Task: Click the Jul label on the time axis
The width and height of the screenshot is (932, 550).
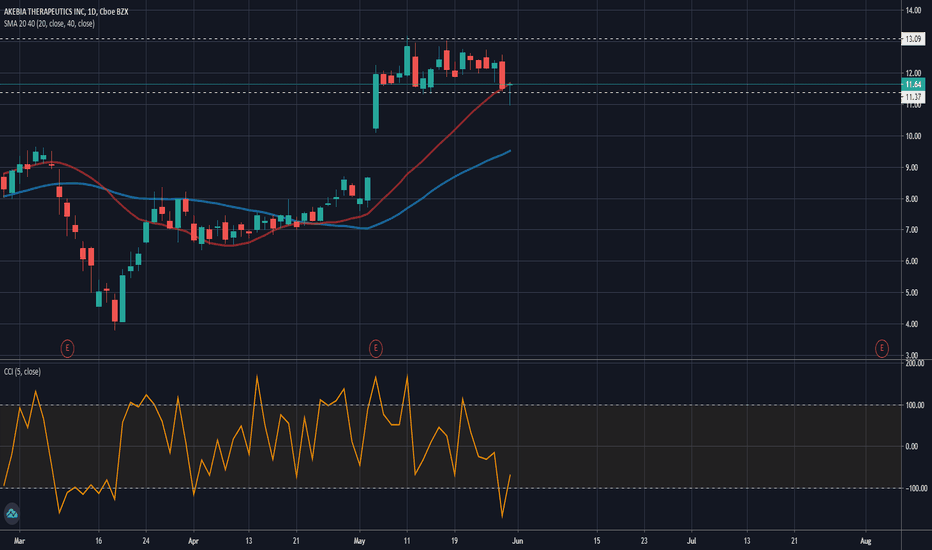Action: tap(691, 541)
